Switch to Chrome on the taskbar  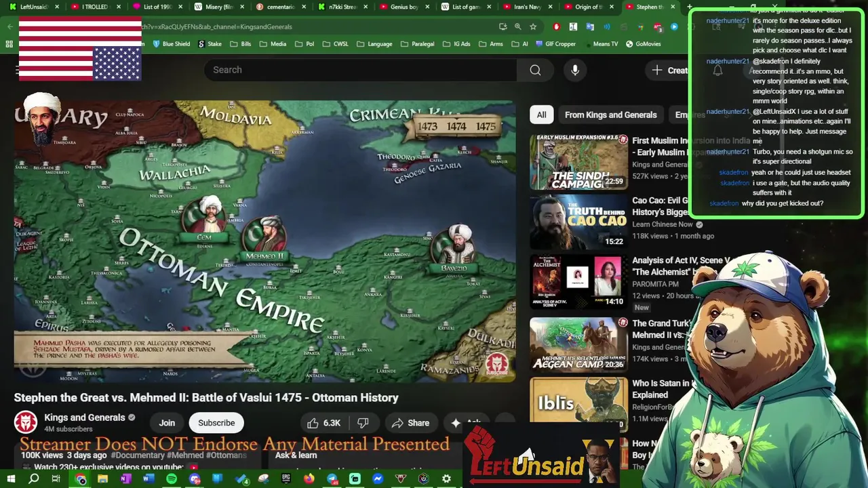click(x=81, y=479)
